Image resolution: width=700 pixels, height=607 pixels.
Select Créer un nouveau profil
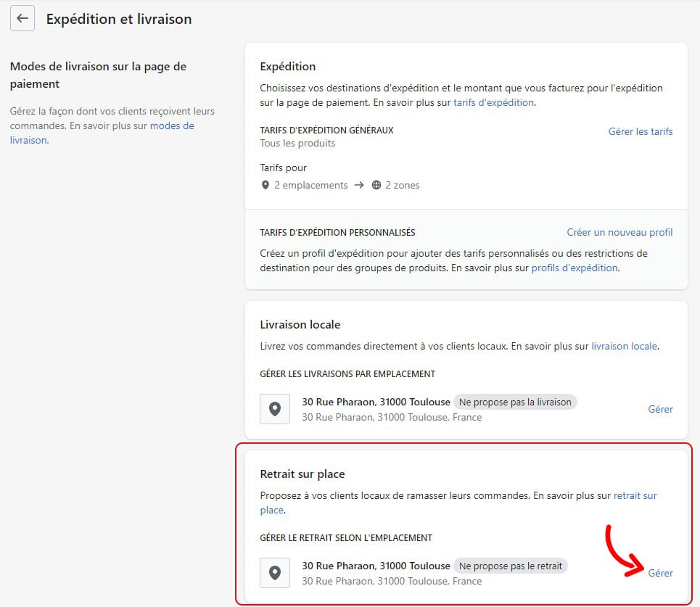pyautogui.click(x=619, y=232)
